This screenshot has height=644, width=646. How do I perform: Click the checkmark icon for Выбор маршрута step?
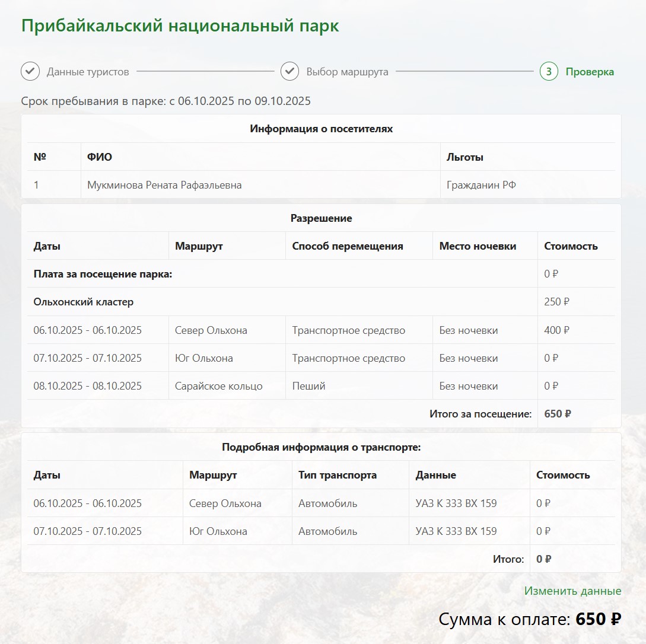point(289,72)
